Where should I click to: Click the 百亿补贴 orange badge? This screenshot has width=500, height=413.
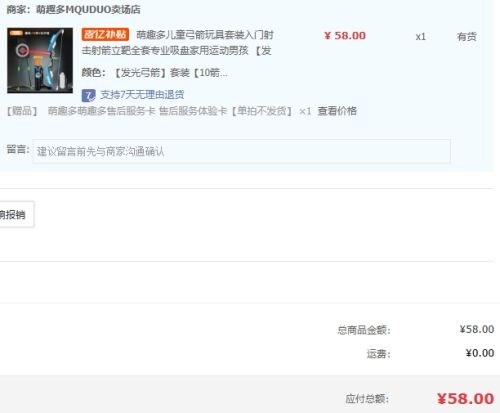(105, 34)
